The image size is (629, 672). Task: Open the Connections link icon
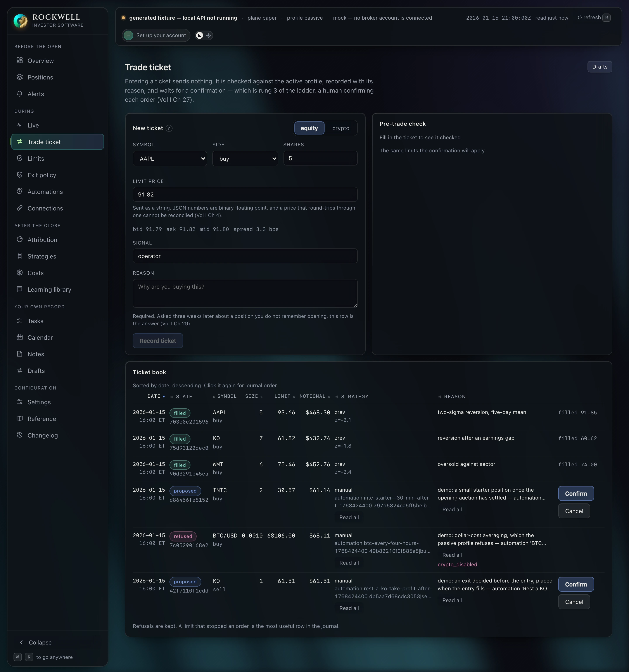coord(20,208)
